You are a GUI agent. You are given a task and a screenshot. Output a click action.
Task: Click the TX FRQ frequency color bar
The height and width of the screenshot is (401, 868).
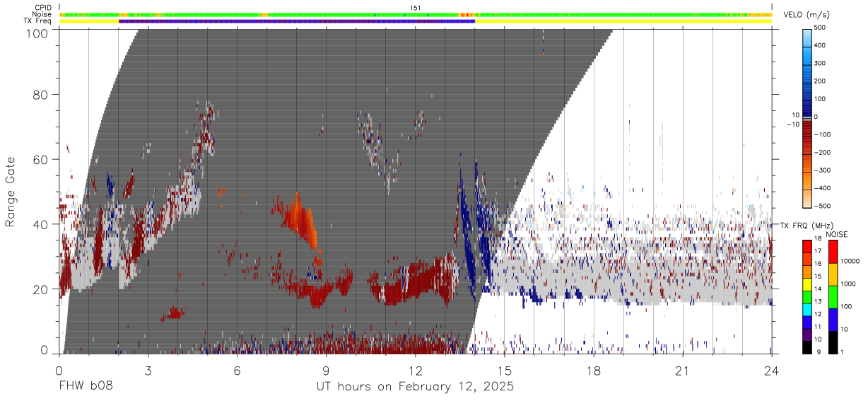click(x=807, y=297)
